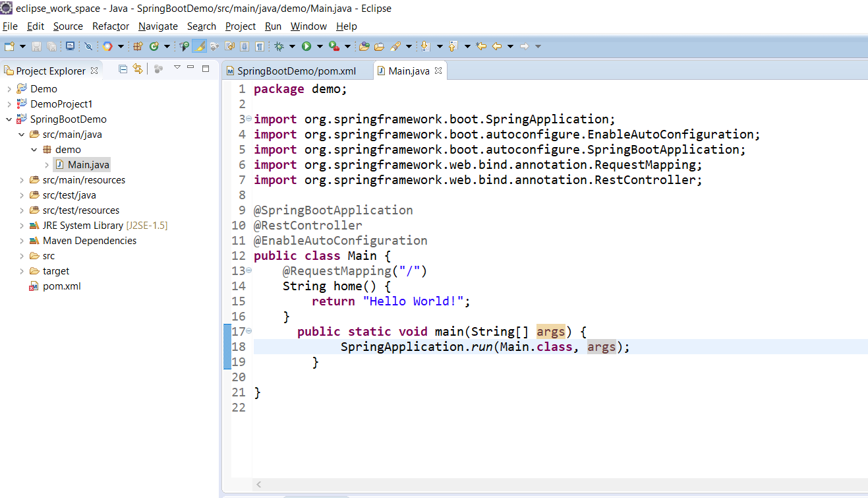The height and width of the screenshot is (498, 868).
Task: Close the Main.java editor tab
Action: (x=438, y=71)
